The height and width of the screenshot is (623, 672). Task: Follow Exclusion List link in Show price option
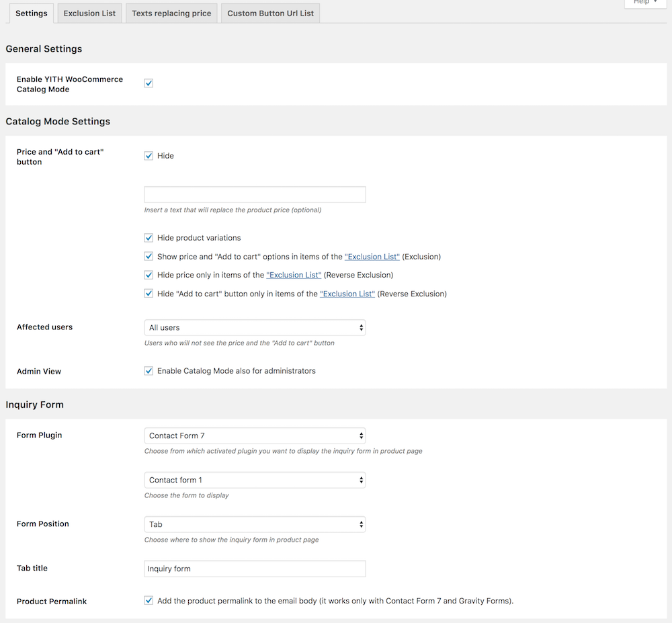(x=372, y=257)
